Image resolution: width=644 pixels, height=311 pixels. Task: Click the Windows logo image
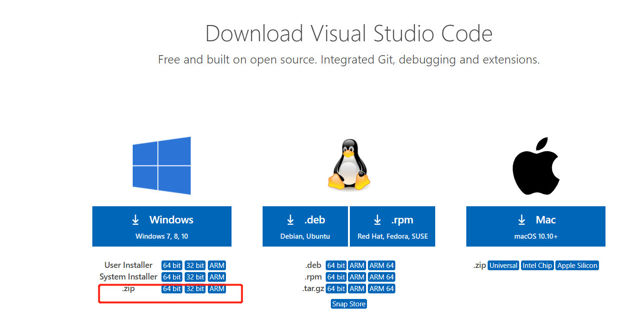161,165
